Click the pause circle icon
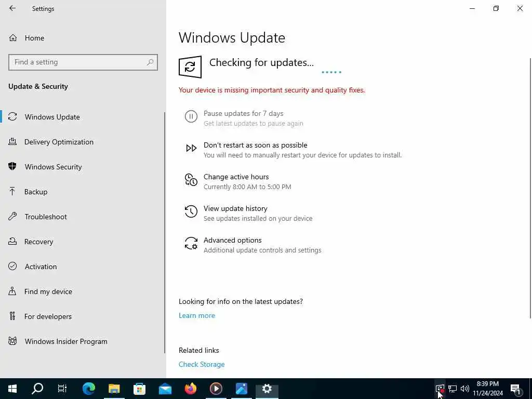Screen dimensions: 532x399 (191, 116)
